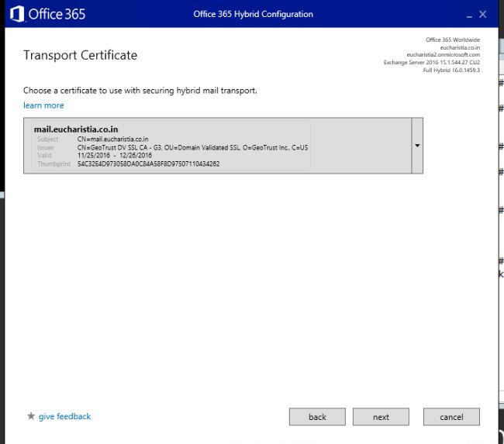Click the Transport Certificate heading
Image resolution: width=504 pixels, height=444 pixels.
pos(81,55)
